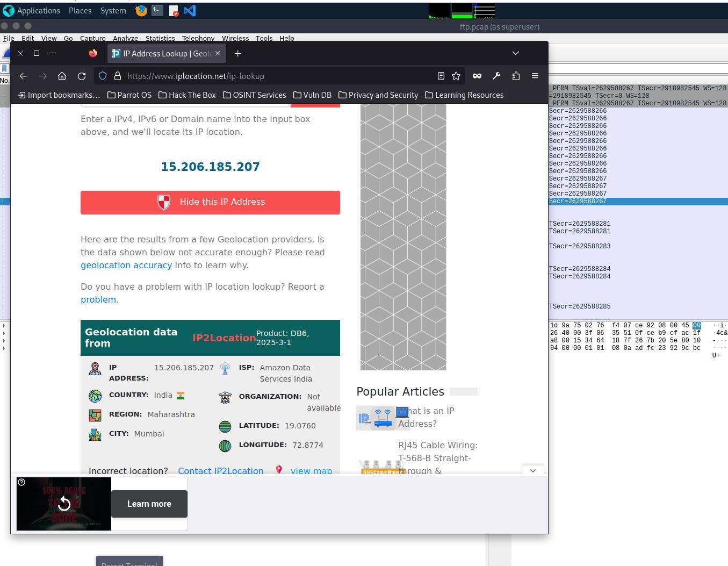Image resolution: width=728 pixels, height=566 pixels.
Task: Reload the current page
Action: 82,76
